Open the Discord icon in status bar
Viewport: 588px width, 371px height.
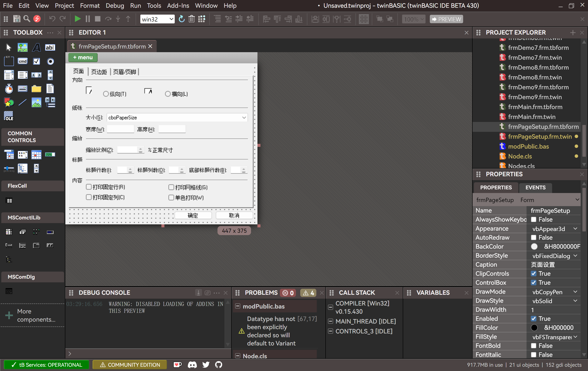tap(192, 365)
